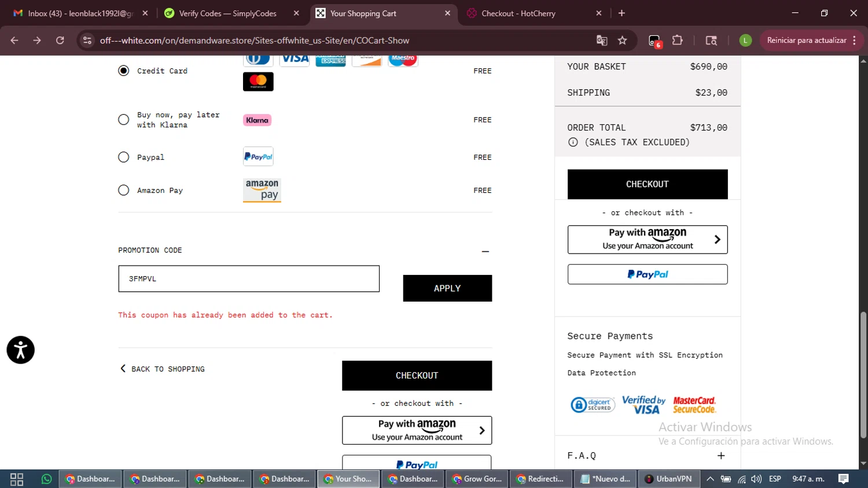Image resolution: width=868 pixels, height=488 pixels.
Task: Open the extension with red badge
Action: [x=654, y=41]
